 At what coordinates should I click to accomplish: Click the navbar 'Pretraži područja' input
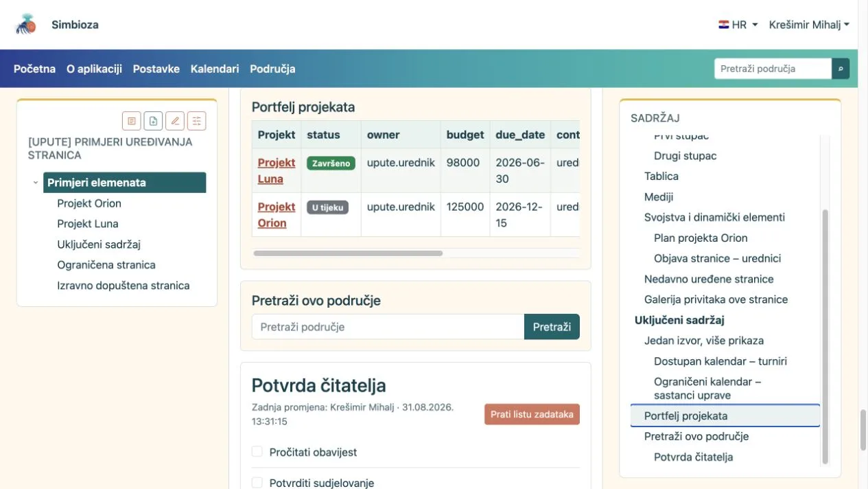point(773,69)
